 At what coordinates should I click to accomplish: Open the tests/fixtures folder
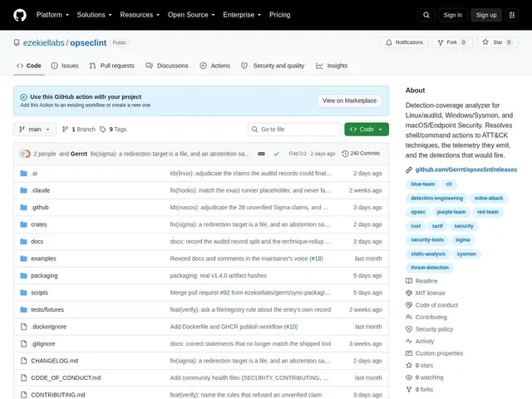click(47, 309)
